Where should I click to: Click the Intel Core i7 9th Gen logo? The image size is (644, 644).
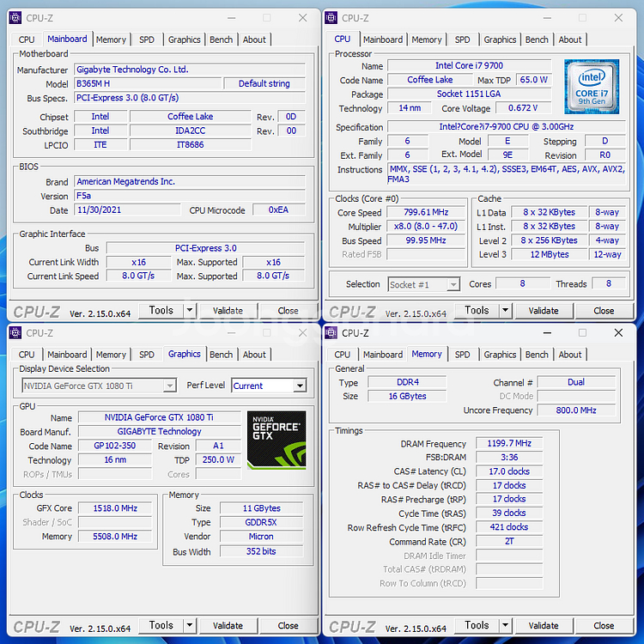[x=592, y=87]
